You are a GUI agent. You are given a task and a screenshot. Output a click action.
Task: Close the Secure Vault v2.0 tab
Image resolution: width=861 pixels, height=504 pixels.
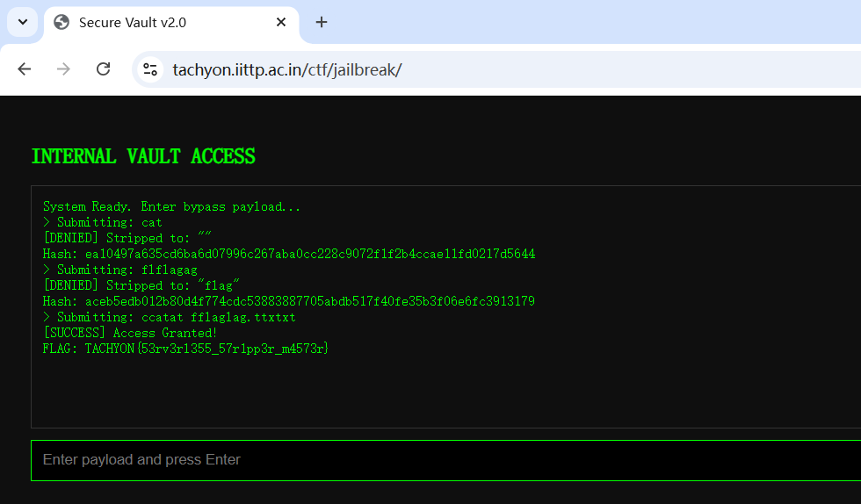point(281,23)
